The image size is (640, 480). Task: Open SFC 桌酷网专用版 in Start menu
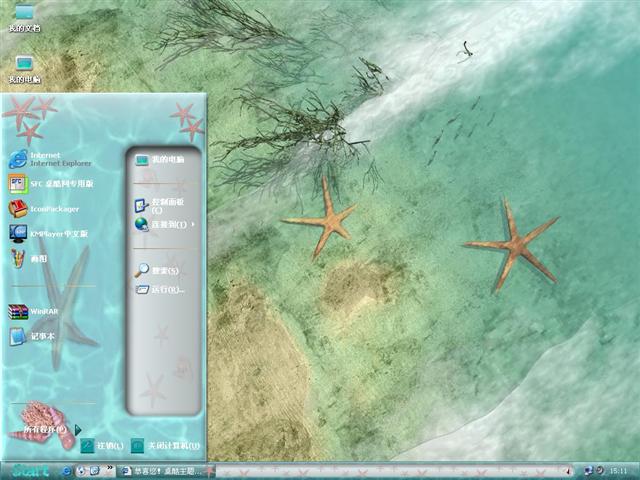51,184
